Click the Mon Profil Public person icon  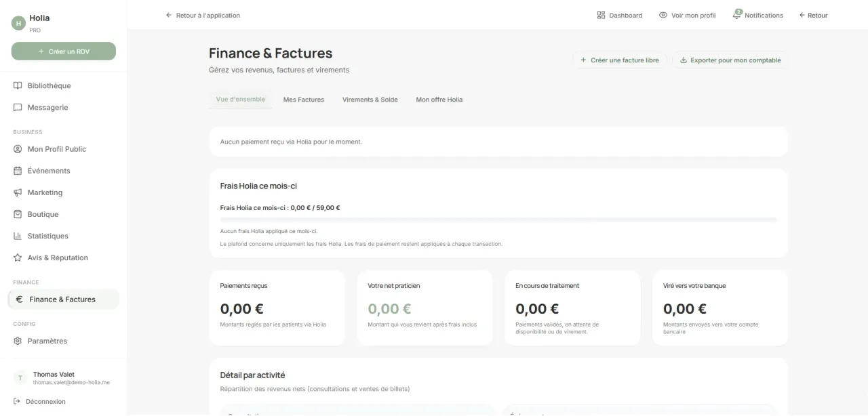pos(18,149)
